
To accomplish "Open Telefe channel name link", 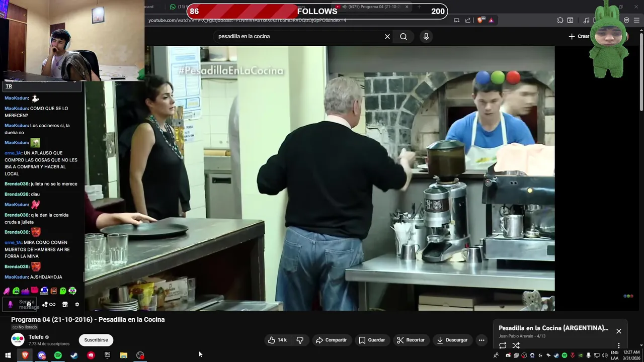I will pos(36,337).
